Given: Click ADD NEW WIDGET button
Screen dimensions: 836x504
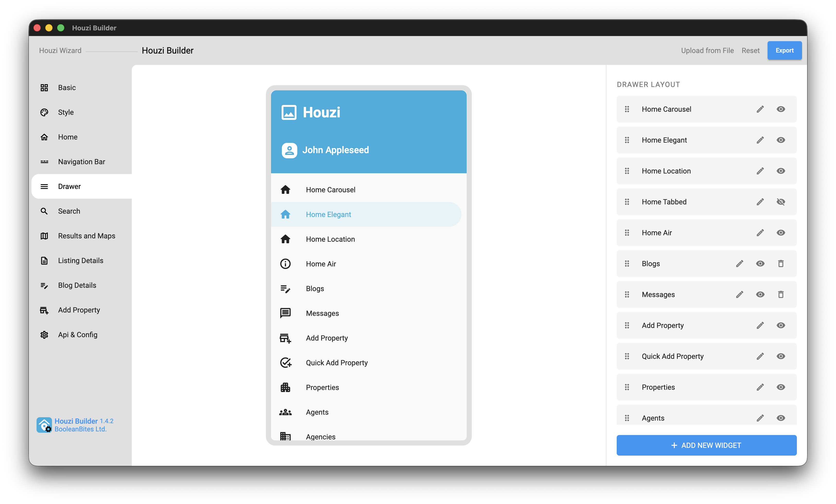Looking at the screenshot, I should pyautogui.click(x=706, y=445).
